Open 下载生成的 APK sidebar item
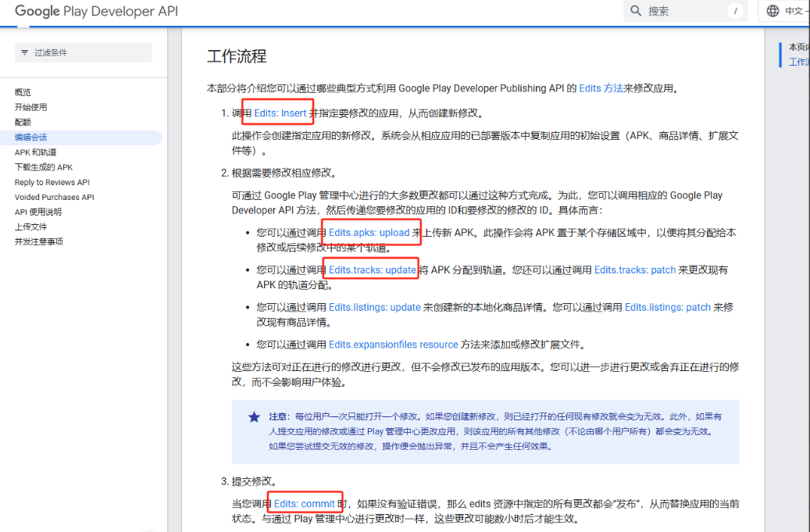The height and width of the screenshot is (532, 810). tap(44, 167)
